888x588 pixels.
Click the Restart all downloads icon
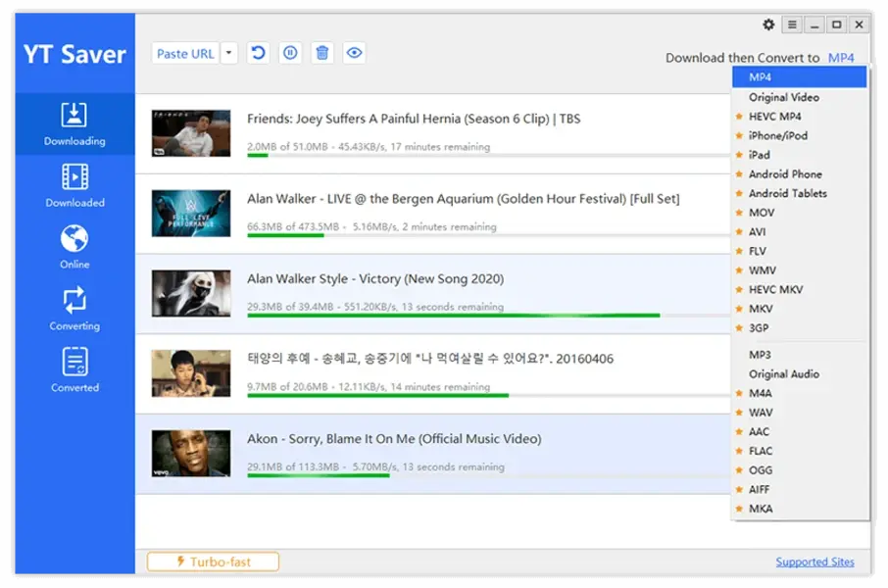pos(258,52)
